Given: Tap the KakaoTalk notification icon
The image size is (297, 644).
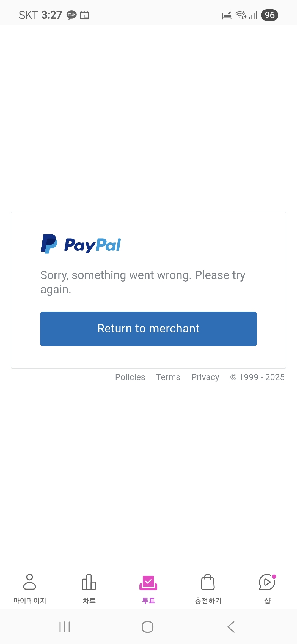Looking at the screenshot, I should pyautogui.click(x=71, y=15).
